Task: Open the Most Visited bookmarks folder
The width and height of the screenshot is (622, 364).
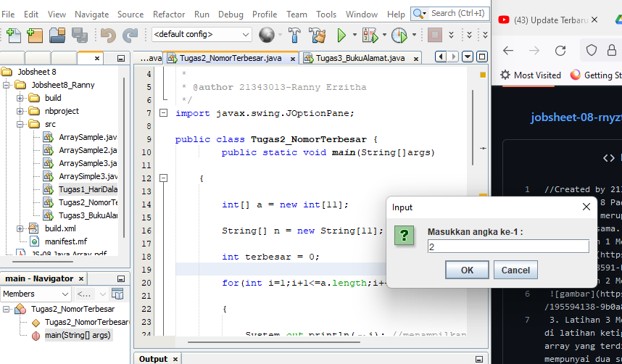Action: [x=531, y=75]
